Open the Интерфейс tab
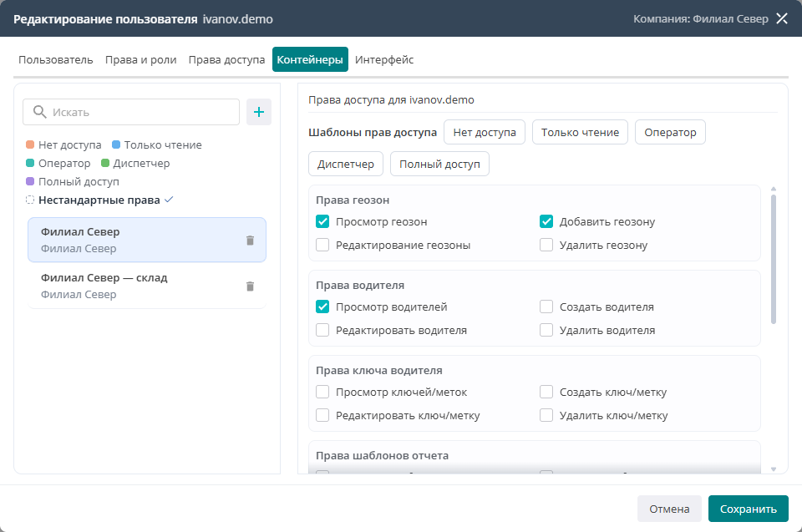The height and width of the screenshot is (532, 802). 384,60
